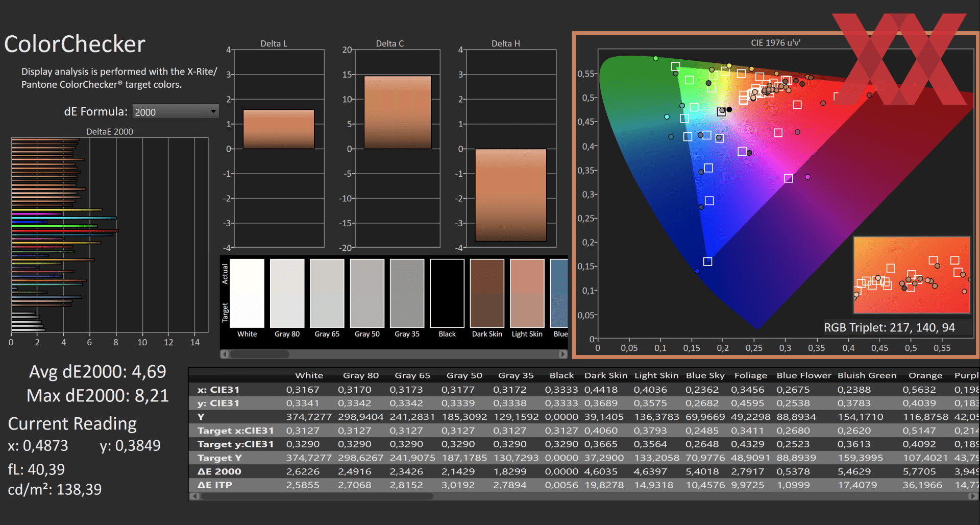Click the White Y value 374,7277 in Y row

(x=309, y=417)
